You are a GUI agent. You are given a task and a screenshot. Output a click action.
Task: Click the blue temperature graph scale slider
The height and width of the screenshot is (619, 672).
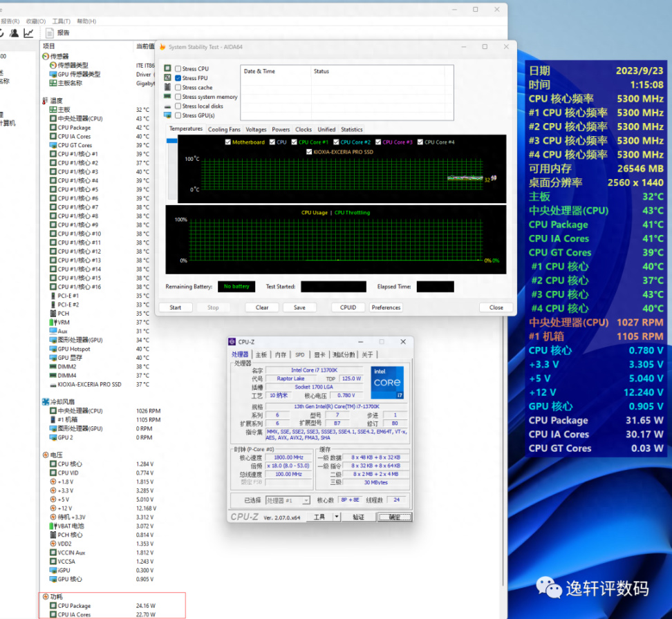[x=171, y=140]
